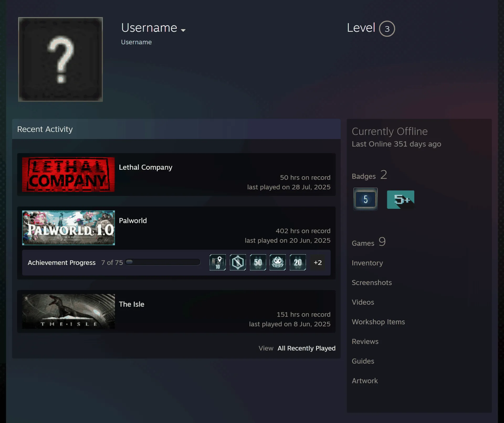
Task: Select the 50 achievement icon
Action: [258, 262]
